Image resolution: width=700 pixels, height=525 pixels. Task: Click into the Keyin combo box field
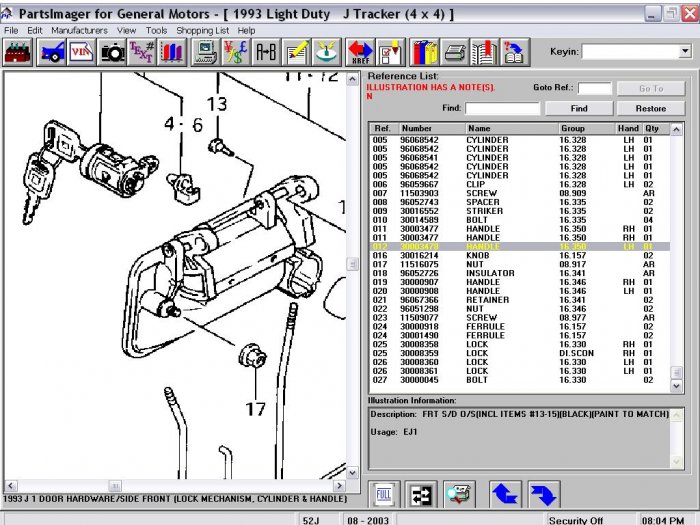(x=631, y=51)
